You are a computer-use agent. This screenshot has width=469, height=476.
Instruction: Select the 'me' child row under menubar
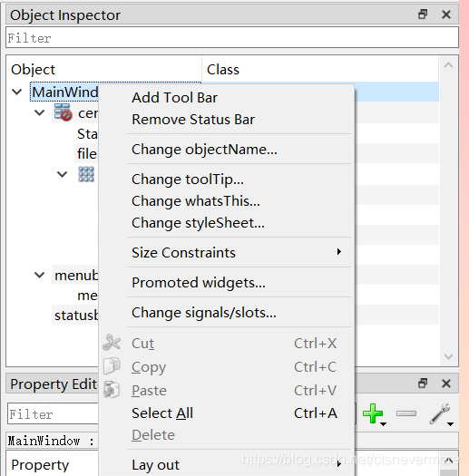87,296
